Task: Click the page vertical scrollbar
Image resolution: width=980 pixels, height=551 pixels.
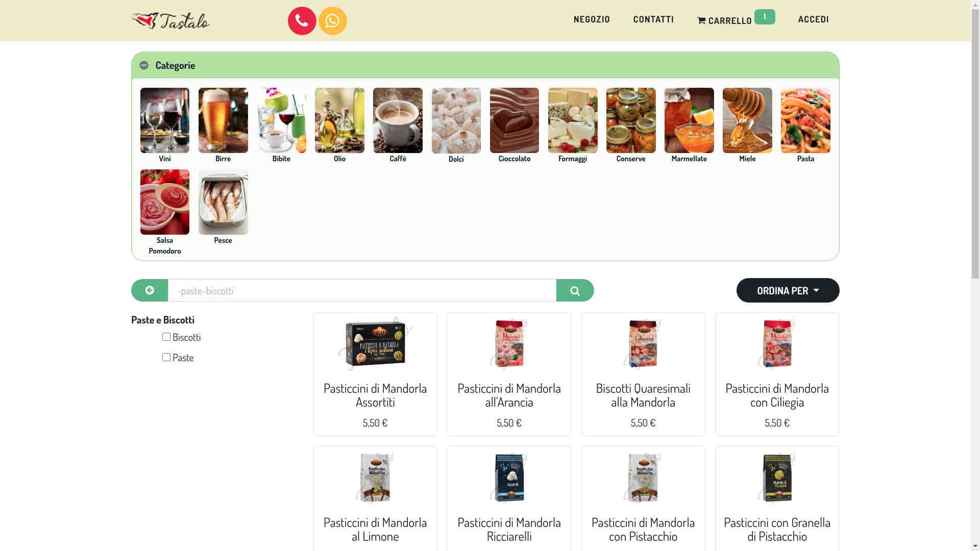Action: pos(975,275)
